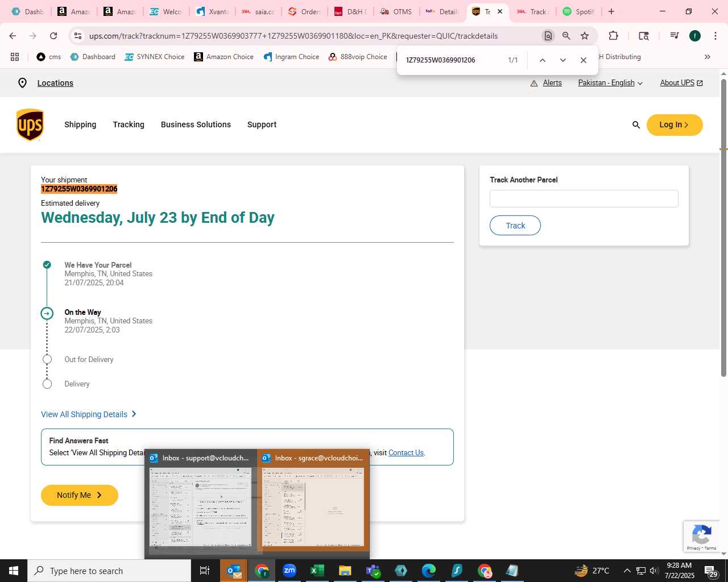Viewport: 728px width, 582px height.
Task: Open Microsoft Teams from the taskbar
Action: click(373, 571)
